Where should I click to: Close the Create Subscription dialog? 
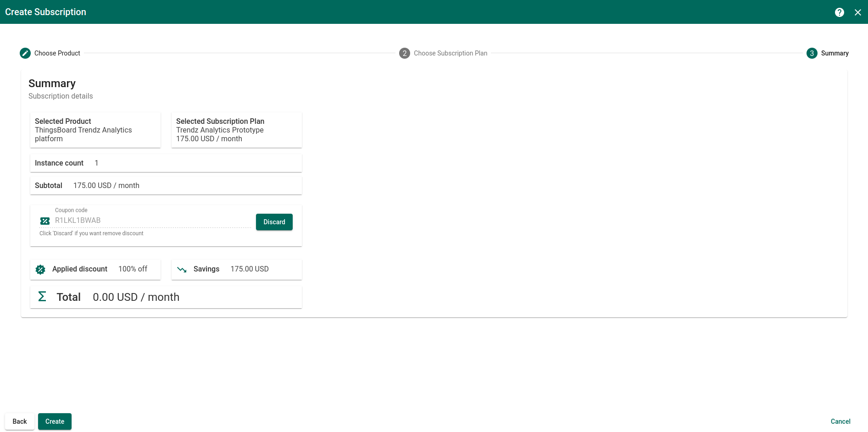tap(857, 12)
